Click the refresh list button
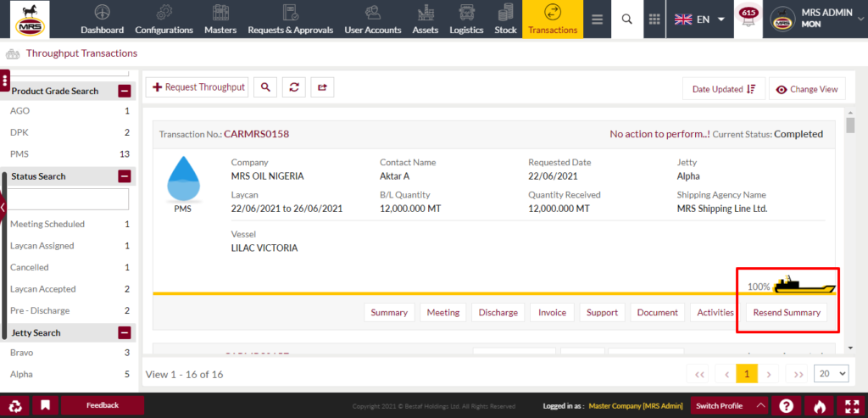 [294, 87]
